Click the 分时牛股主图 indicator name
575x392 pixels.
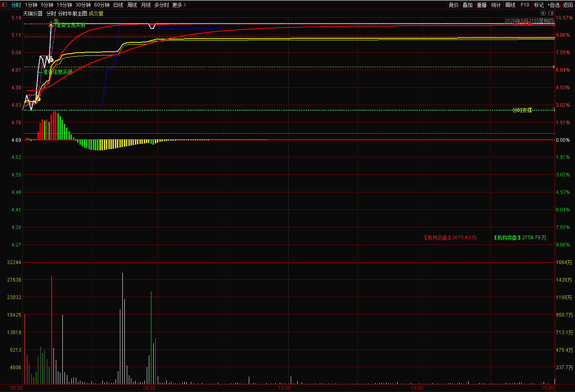[73, 13]
